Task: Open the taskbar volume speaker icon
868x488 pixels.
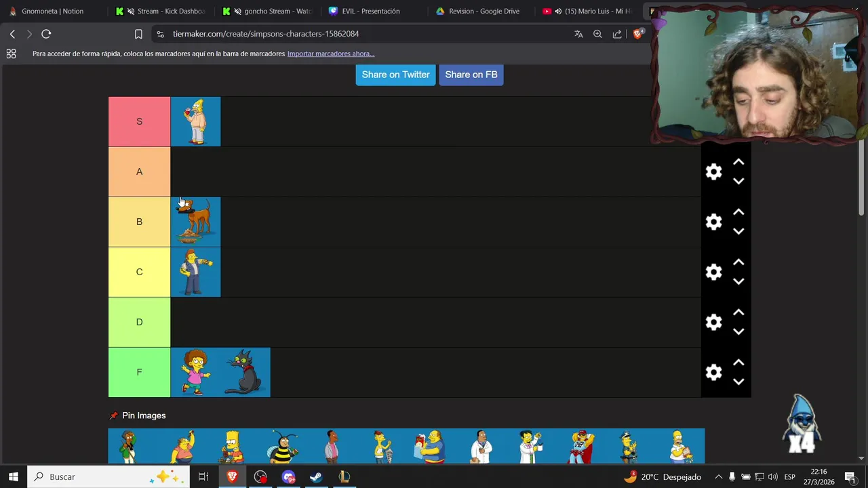Action: click(773, 476)
